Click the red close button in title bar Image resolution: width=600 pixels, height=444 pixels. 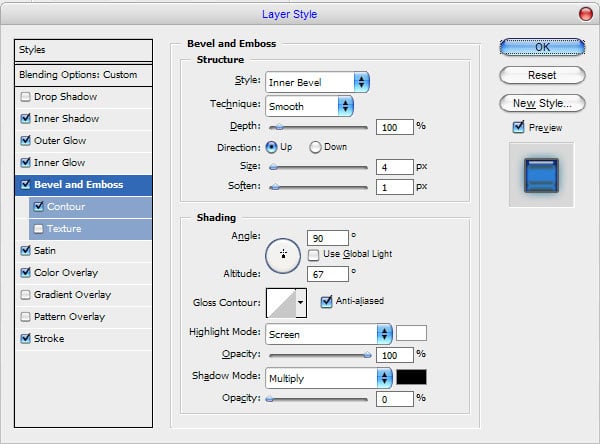click(x=584, y=14)
